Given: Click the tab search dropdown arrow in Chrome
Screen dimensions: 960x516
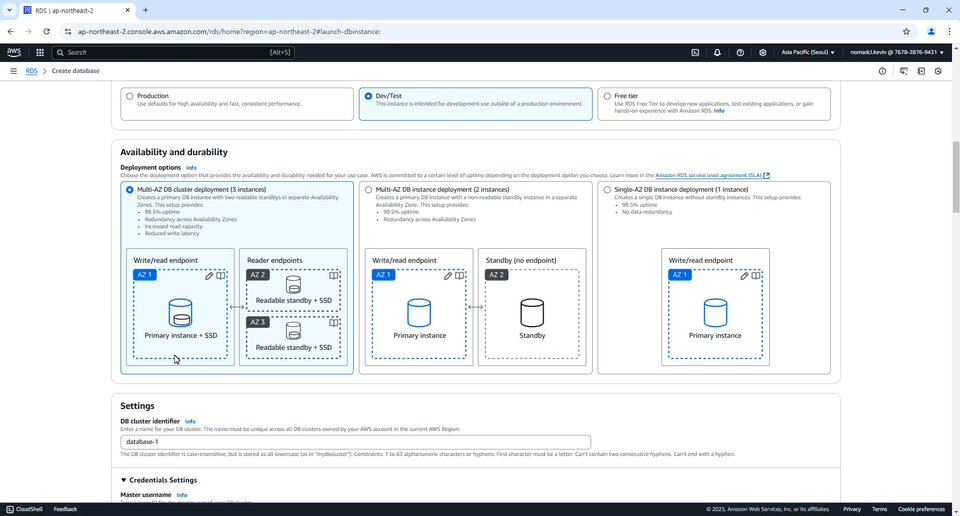Looking at the screenshot, I should (9, 10).
